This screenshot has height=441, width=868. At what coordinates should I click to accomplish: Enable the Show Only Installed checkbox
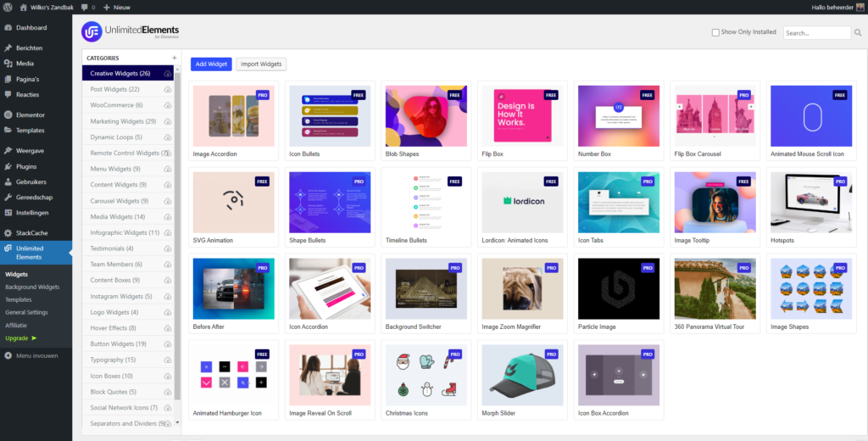click(x=715, y=33)
